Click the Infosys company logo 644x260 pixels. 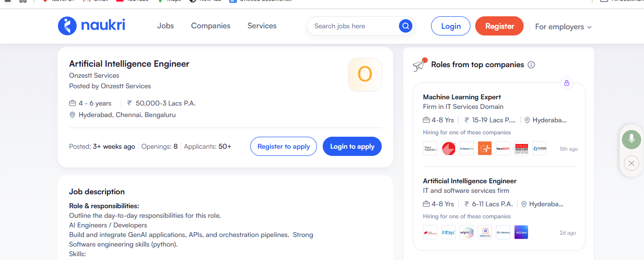click(x=448, y=233)
